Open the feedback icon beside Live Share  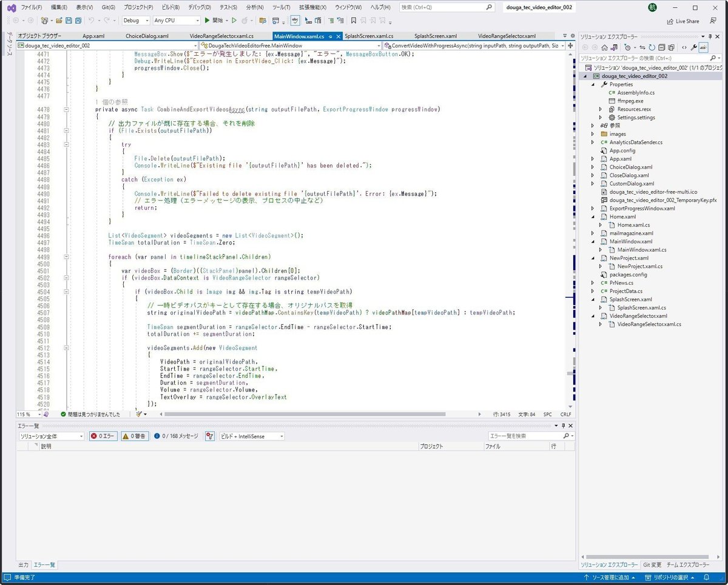coord(712,21)
